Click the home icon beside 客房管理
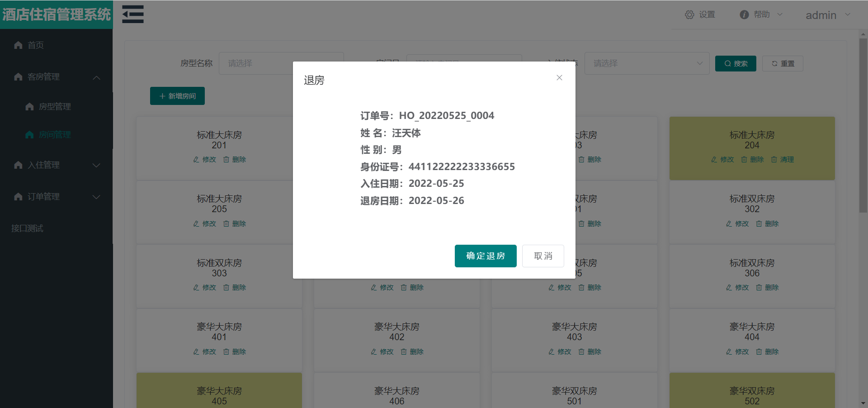This screenshot has width=868, height=408. [x=18, y=77]
